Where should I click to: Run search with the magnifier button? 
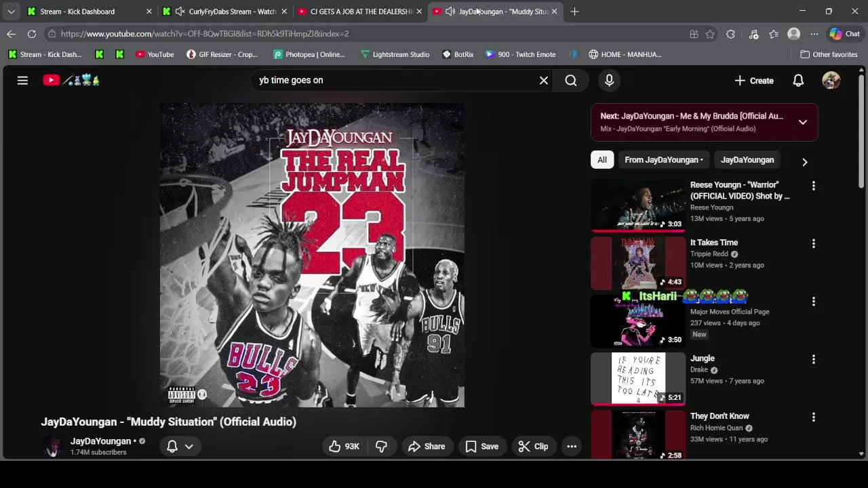coord(571,80)
